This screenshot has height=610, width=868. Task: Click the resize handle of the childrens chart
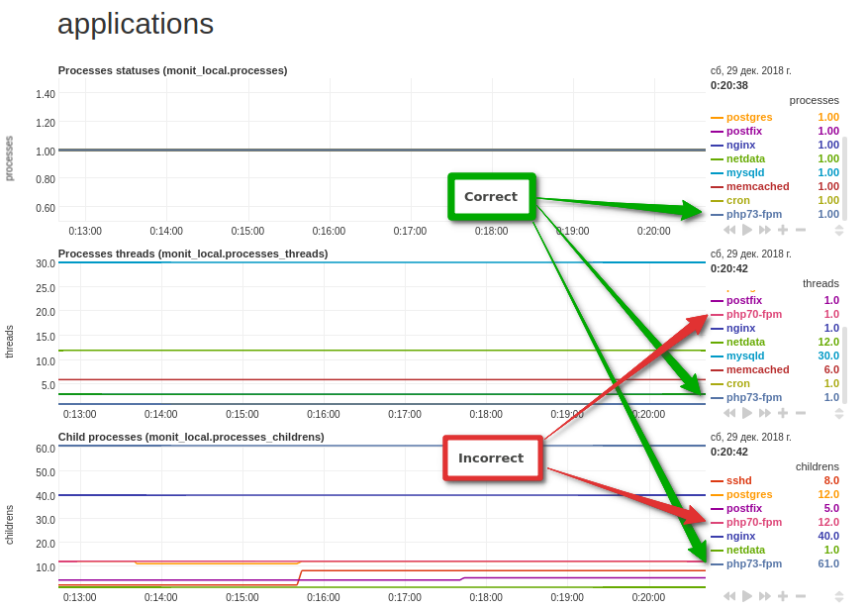click(x=839, y=596)
